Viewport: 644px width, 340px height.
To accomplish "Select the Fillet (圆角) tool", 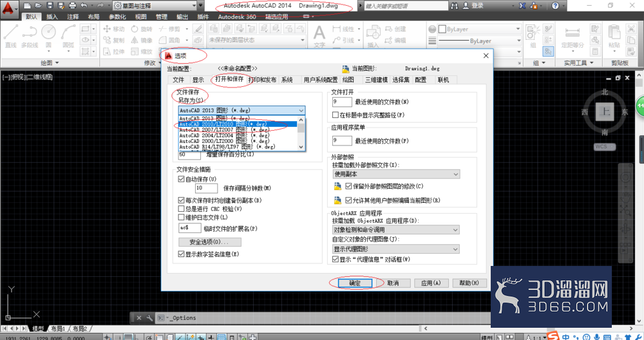I will coord(169,40).
